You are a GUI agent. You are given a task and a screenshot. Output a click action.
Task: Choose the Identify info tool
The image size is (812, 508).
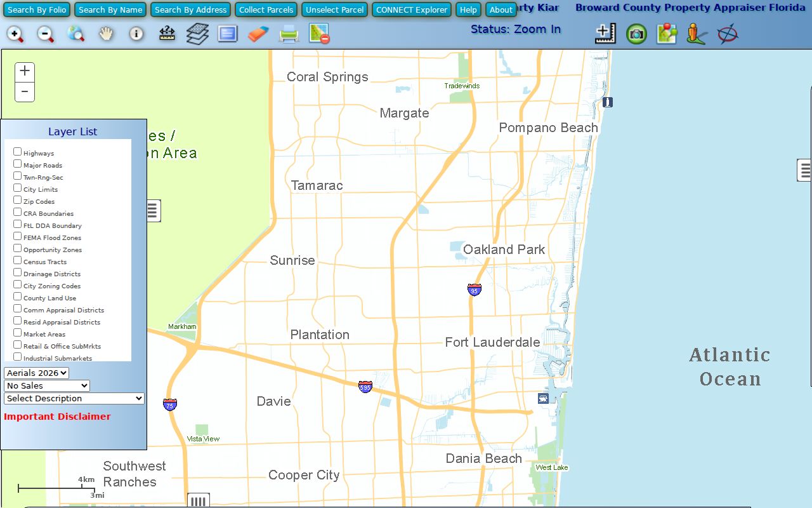[136, 34]
